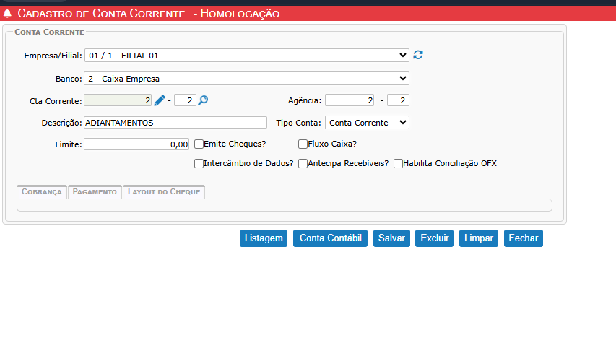
Task: Click the refresh icon beside Empresa/Filial
Action: tap(417, 55)
